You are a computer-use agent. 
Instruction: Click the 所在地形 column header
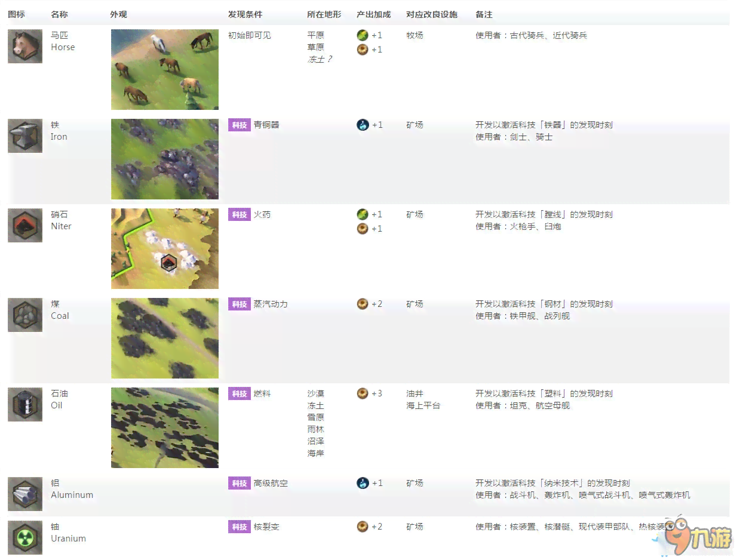(324, 14)
